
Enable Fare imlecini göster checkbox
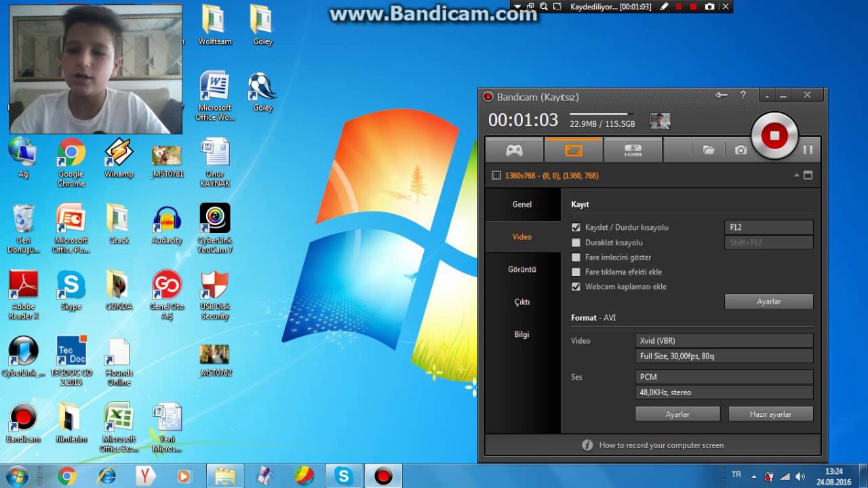pyautogui.click(x=576, y=258)
